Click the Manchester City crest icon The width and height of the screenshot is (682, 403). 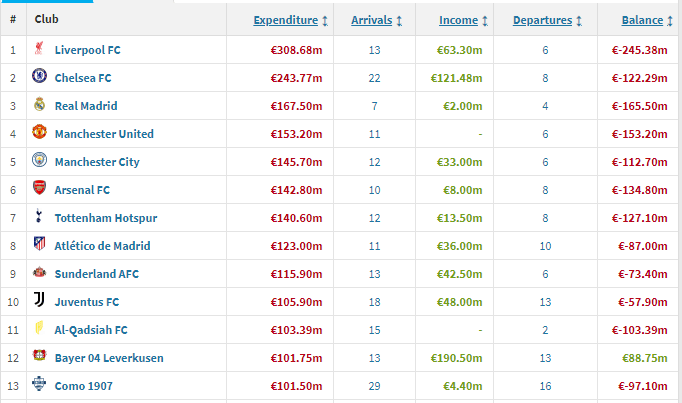39,161
